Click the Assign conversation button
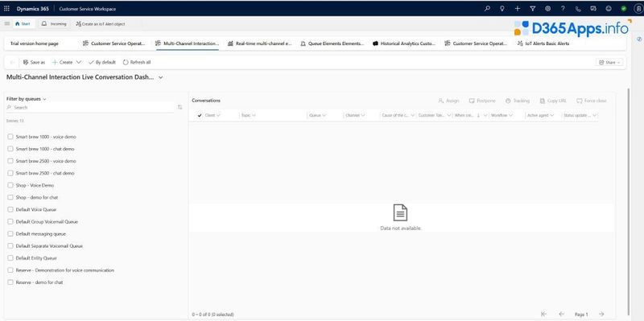The image size is (644, 321). click(449, 101)
